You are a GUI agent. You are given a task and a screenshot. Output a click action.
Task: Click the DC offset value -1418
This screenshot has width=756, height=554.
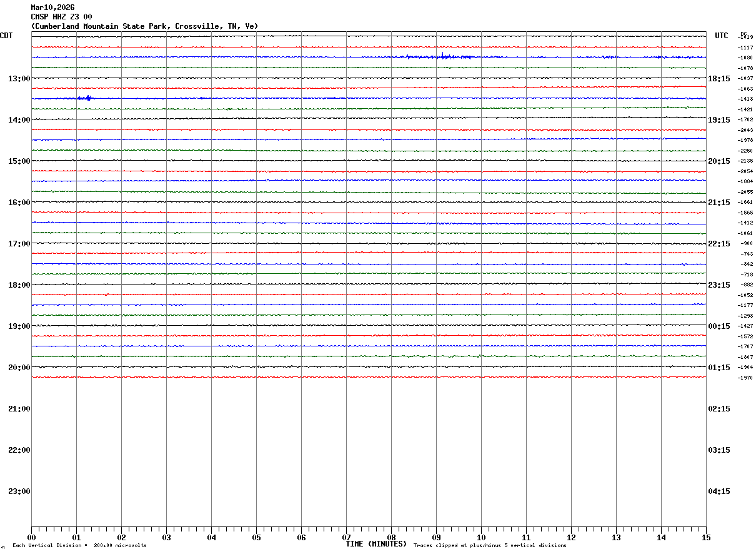pyautogui.click(x=746, y=99)
